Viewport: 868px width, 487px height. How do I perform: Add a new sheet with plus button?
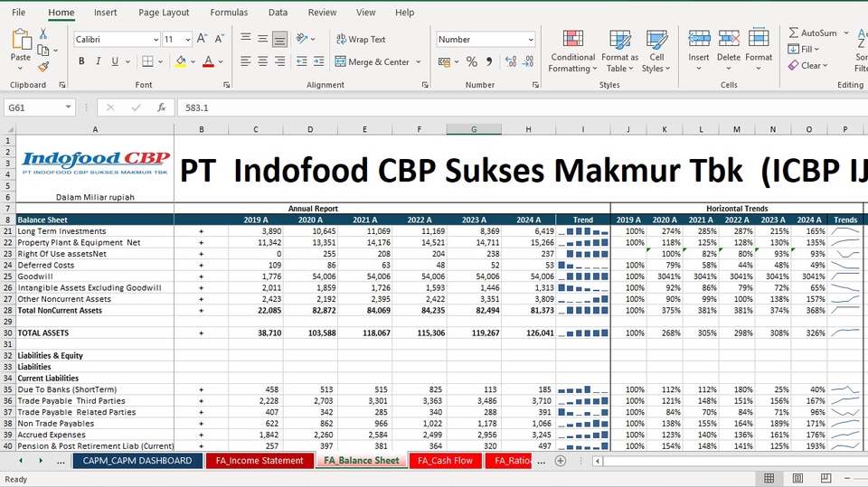(x=561, y=461)
